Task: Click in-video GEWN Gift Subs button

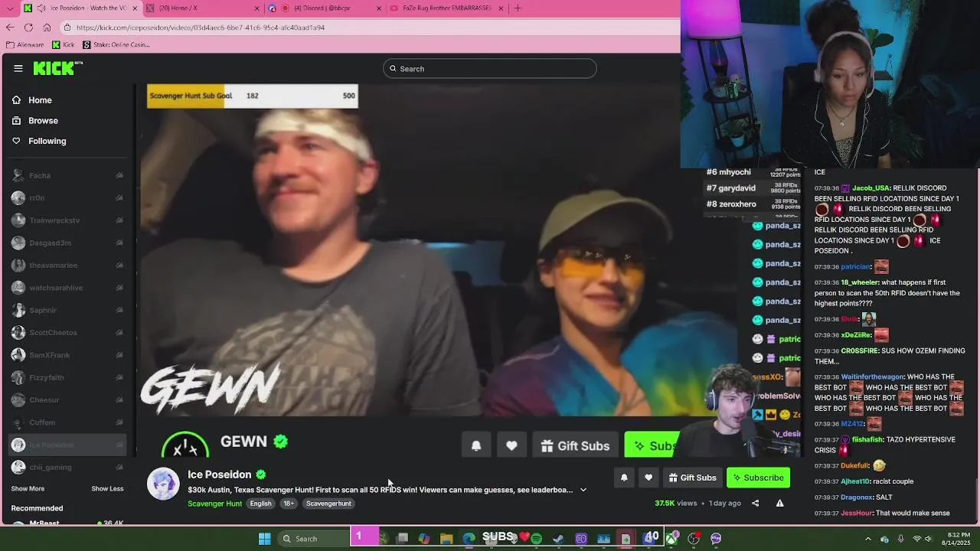Action: point(575,445)
